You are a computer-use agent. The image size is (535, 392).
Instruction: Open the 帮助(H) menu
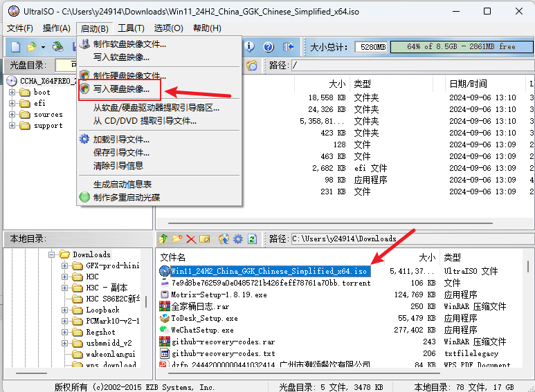point(207,28)
